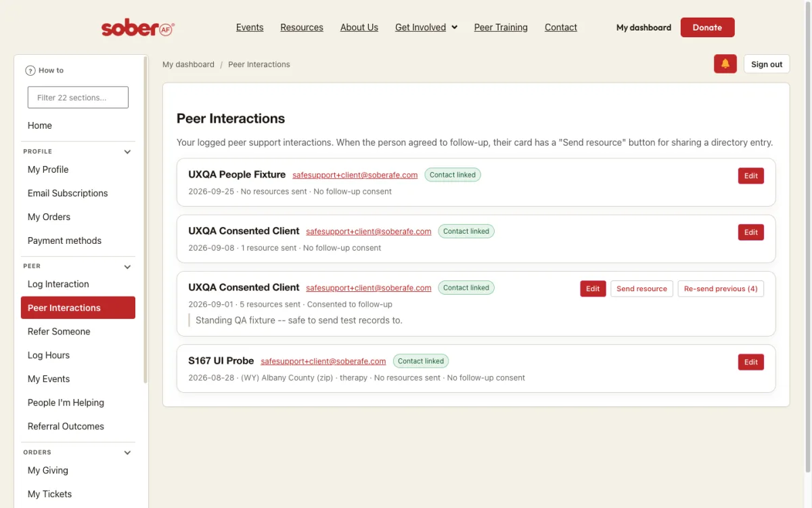Collapse the Orders section chevron
The height and width of the screenshot is (508, 812).
pos(127,452)
